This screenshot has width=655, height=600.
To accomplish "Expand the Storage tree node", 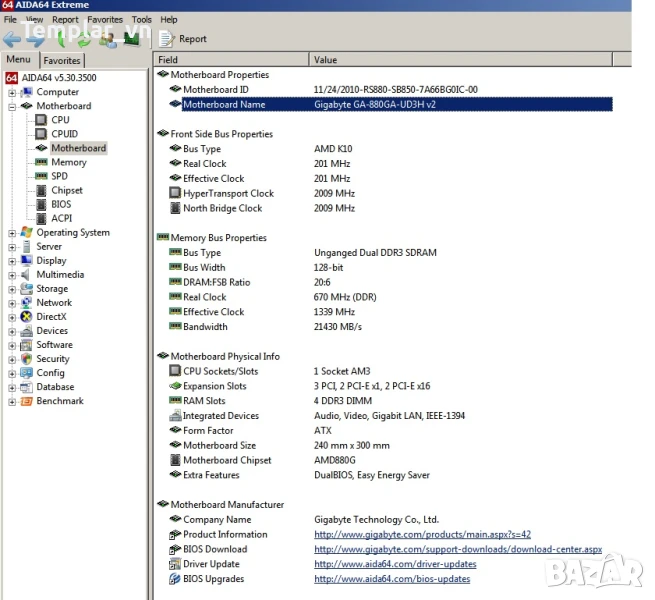I will pyautogui.click(x=12, y=289).
